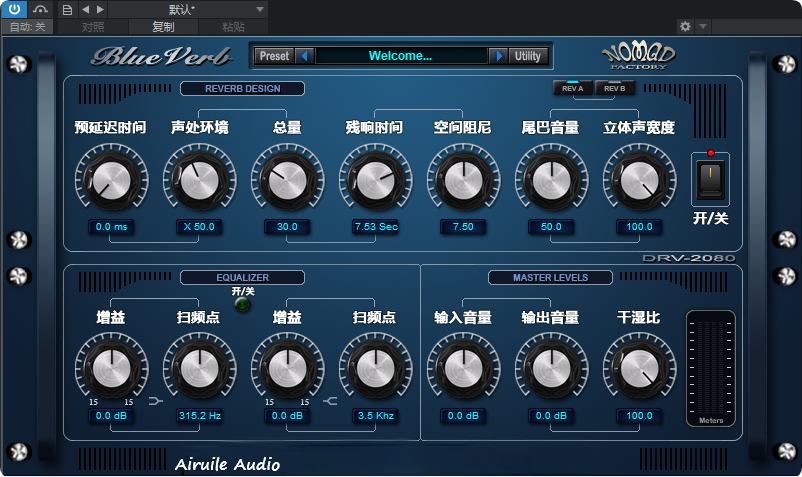Click the 0.0 ms value field
This screenshot has height=477, width=802.
click(112, 226)
